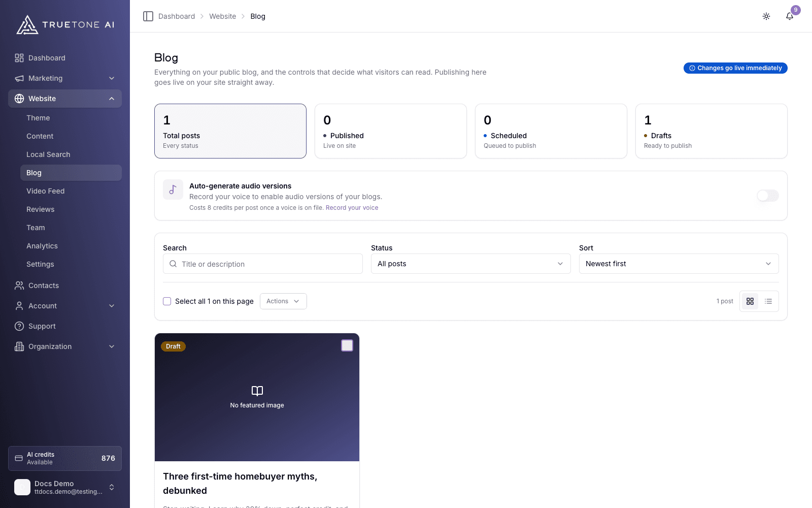Expand the Account menu chevron
The width and height of the screenshot is (812, 508).
click(112, 306)
